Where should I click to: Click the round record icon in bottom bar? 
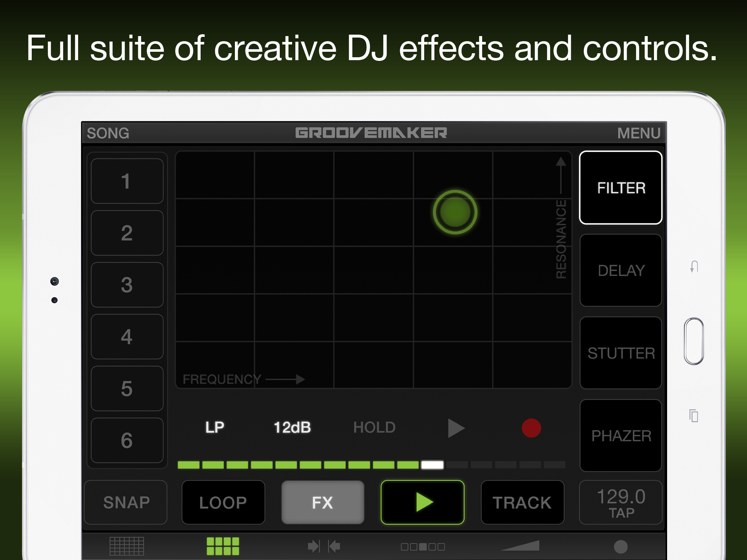[x=620, y=547]
